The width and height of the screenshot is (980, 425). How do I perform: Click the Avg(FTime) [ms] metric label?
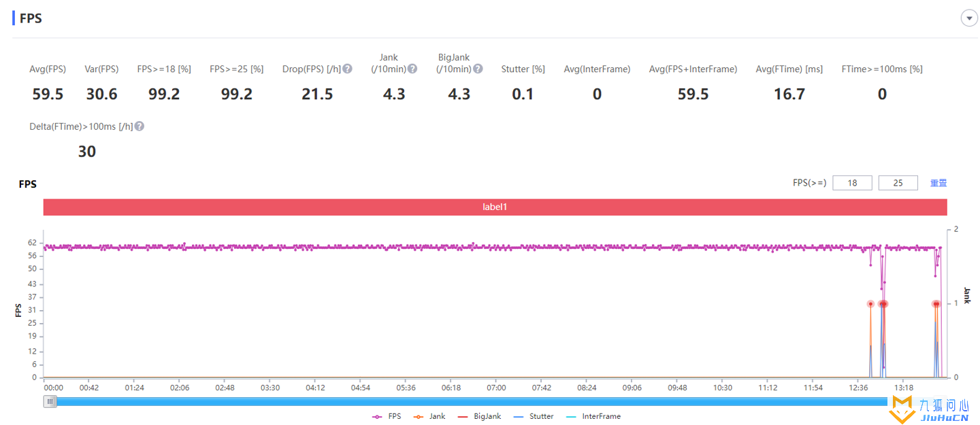point(789,69)
